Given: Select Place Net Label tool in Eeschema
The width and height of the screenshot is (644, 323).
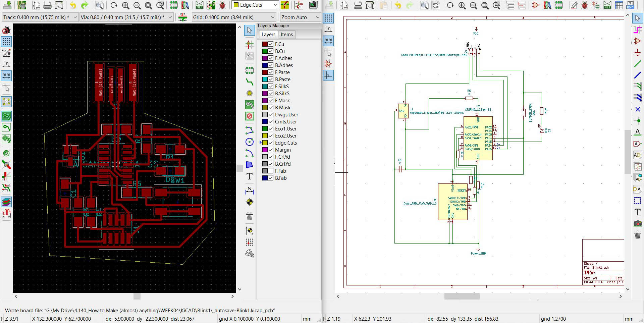Looking at the screenshot, I should tap(638, 132).
